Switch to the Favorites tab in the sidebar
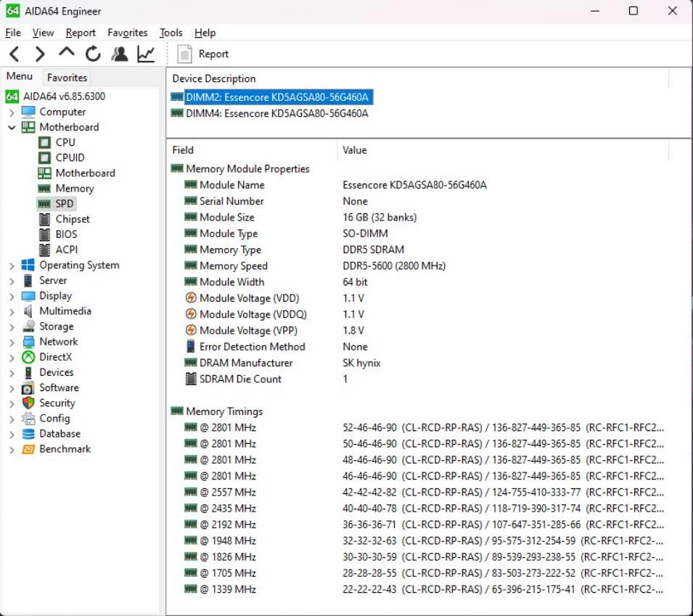Viewport: 693px width, 616px height. coord(67,78)
